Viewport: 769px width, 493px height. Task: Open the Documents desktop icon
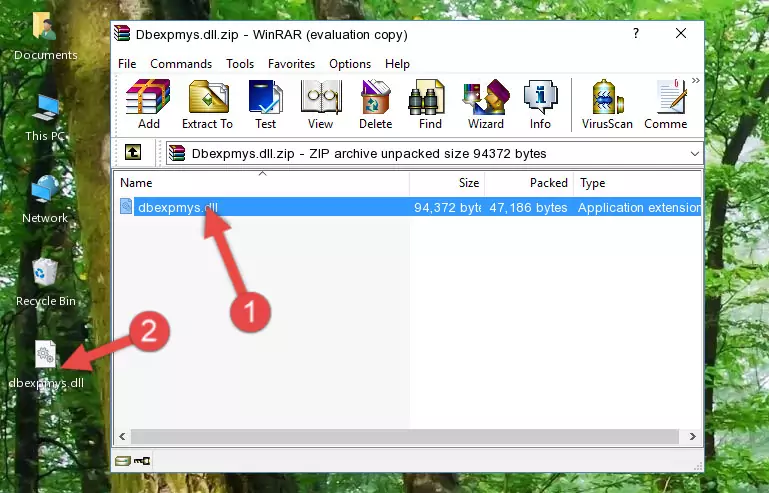pos(45,36)
